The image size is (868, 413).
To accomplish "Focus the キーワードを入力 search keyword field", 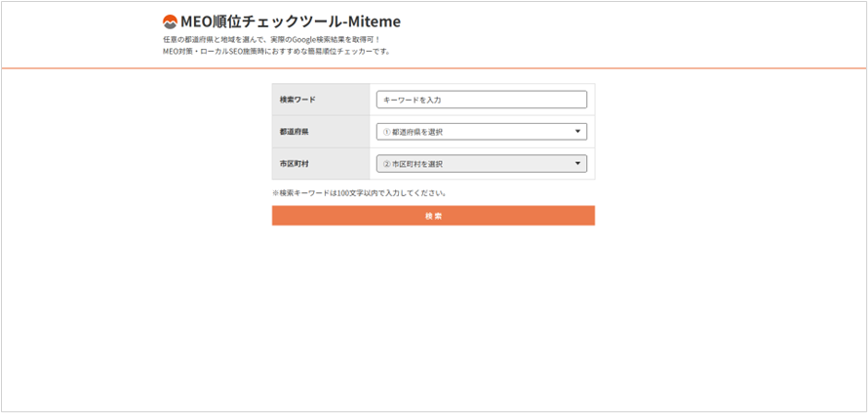I will click(x=482, y=100).
